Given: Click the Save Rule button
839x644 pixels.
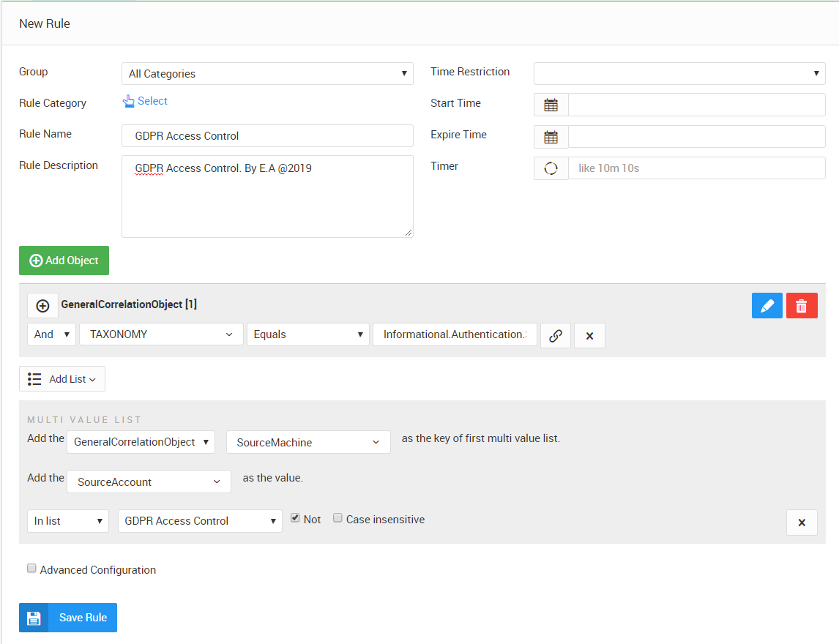Looking at the screenshot, I should click(x=68, y=618).
